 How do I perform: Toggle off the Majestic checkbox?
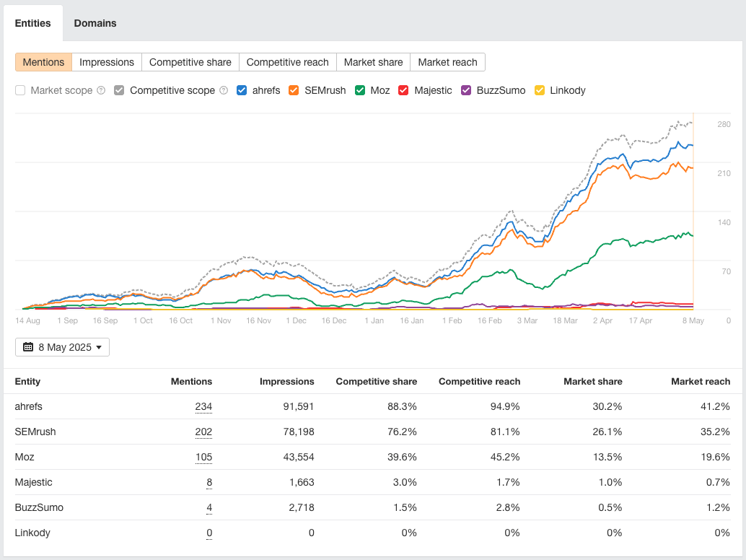coord(401,90)
